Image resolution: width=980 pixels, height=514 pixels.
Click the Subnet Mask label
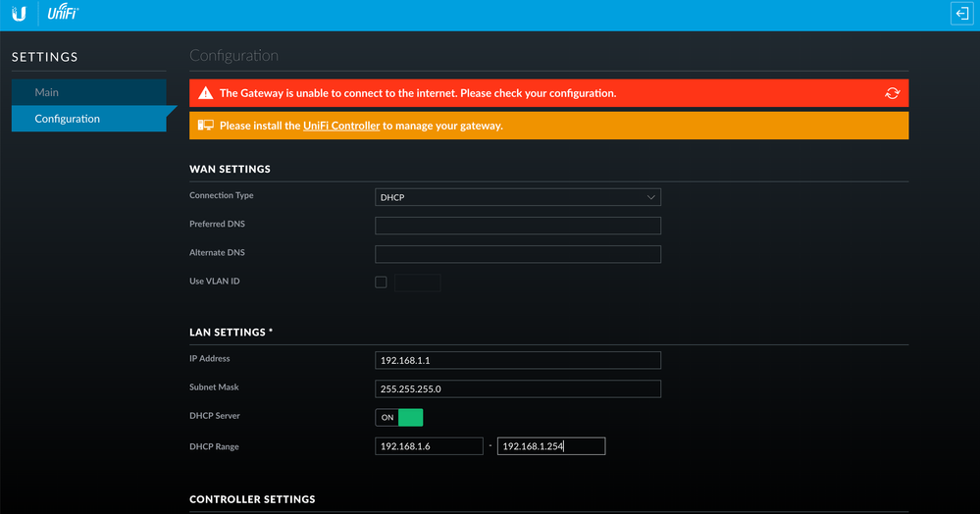click(214, 387)
